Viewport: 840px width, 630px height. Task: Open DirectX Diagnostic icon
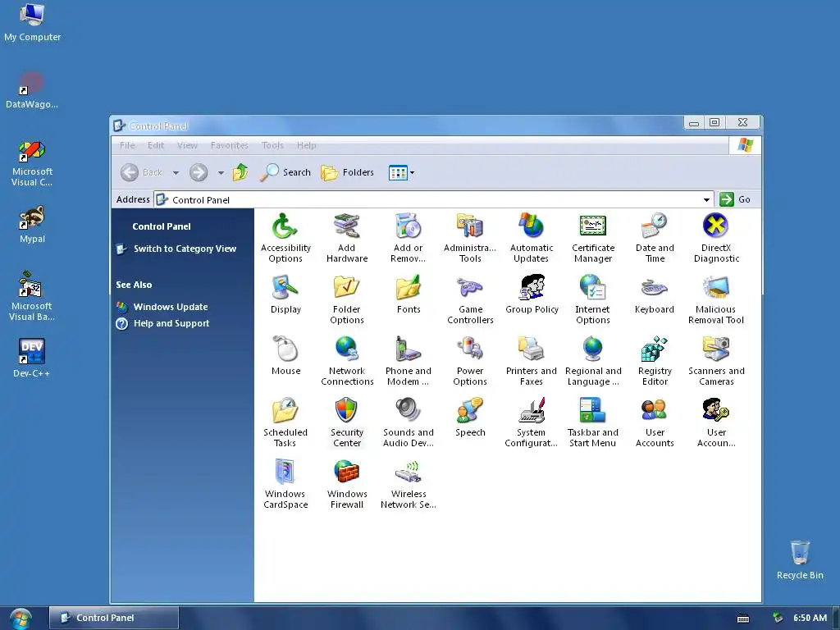click(716, 237)
